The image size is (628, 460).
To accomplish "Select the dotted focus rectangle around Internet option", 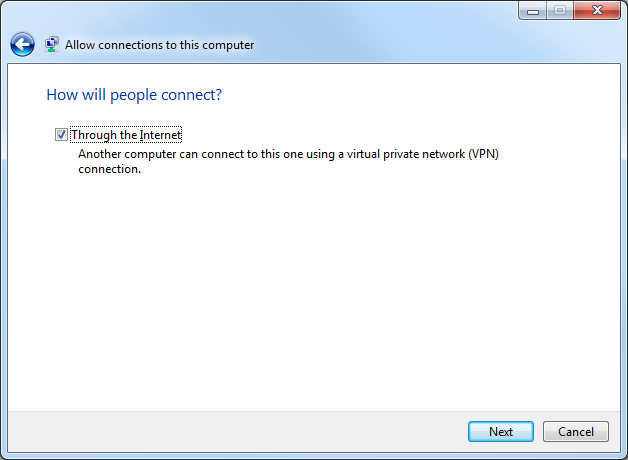I will pos(126,135).
